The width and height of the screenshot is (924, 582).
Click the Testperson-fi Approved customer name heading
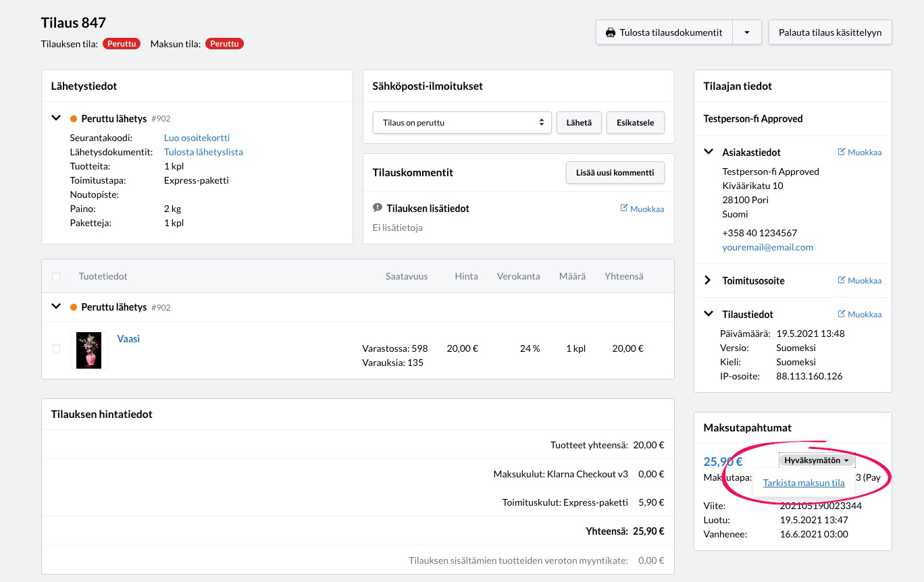point(753,119)
